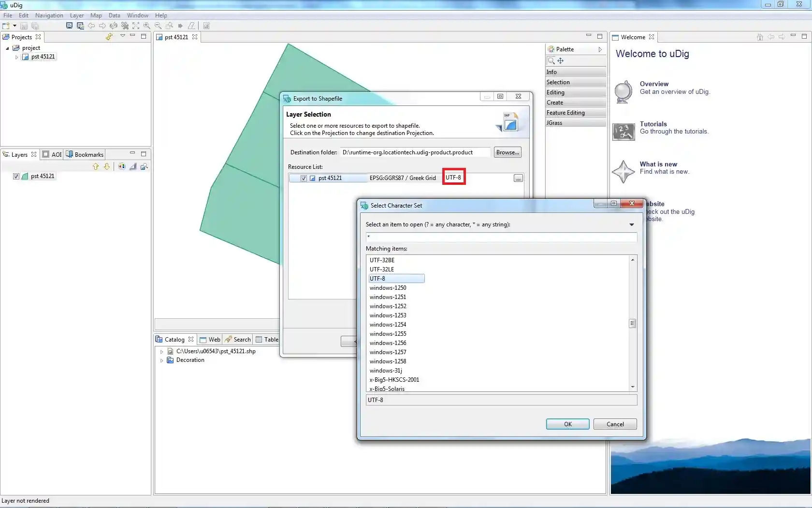
Task: Click Browse... for destination folder
Action: pyautogui.click(x=507, y=152)
